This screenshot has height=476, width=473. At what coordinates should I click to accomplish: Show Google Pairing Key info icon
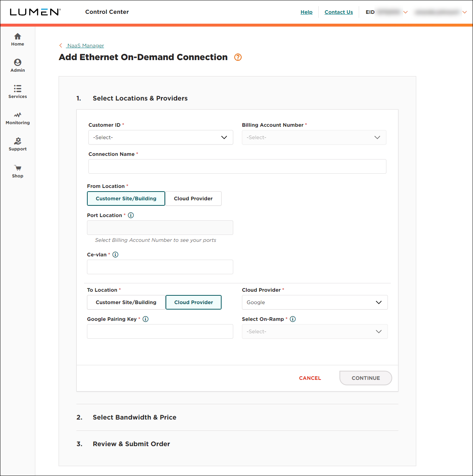(x=146, y=319)
